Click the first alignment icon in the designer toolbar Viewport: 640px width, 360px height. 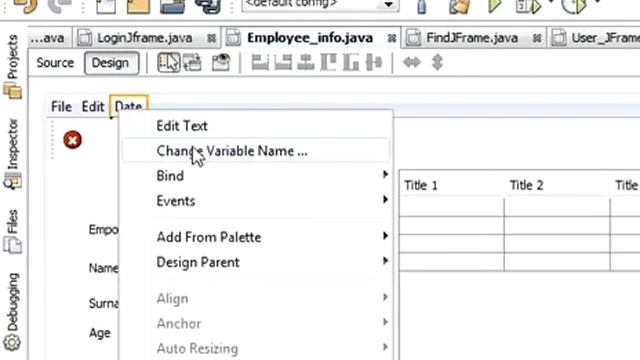pyautogui.click(x=260, y=63)
